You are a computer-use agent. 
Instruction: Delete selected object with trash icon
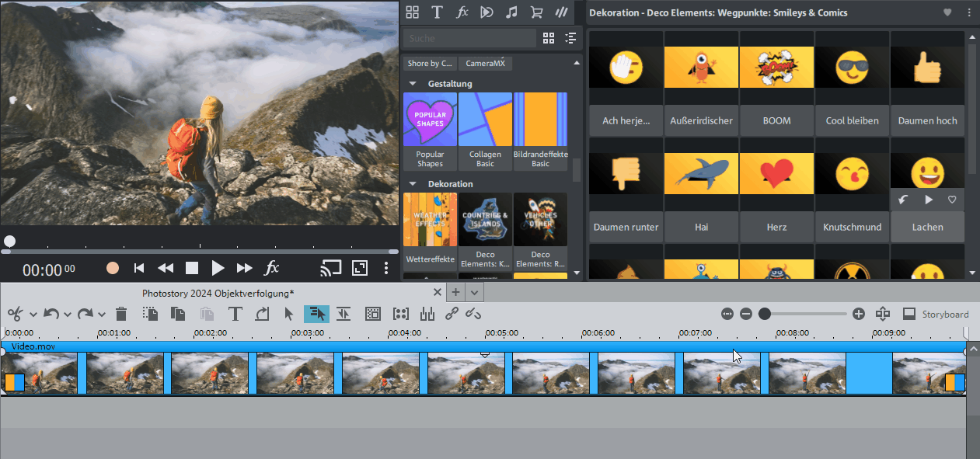coord(121,314)
